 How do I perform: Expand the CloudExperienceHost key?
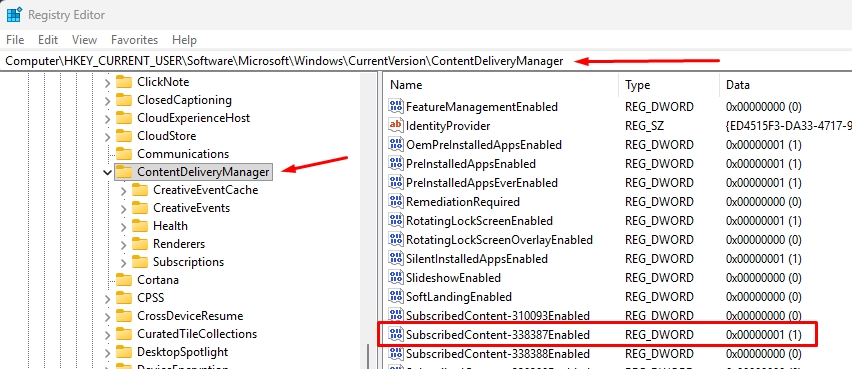[x=107, y=118]
